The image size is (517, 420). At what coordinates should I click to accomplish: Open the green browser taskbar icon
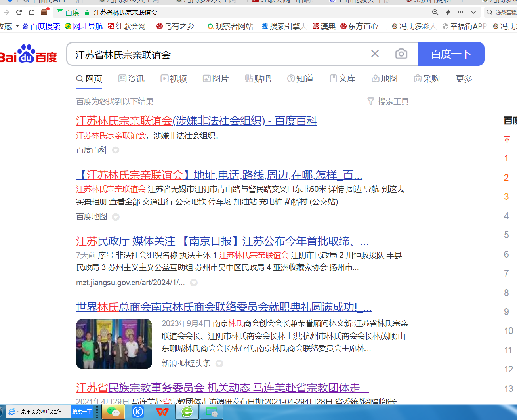pos(187,412)
